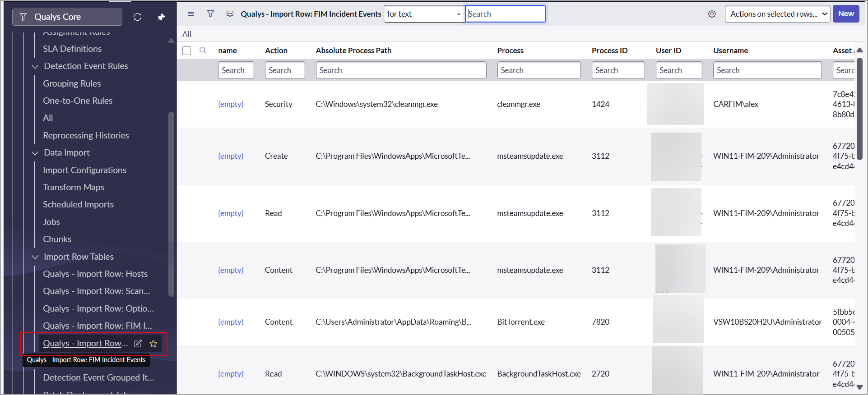Image resolution: width=868 pixels, height=395 pixels.
Task: Collapse the Detection Event Rules section
Action: pos(35,67)
